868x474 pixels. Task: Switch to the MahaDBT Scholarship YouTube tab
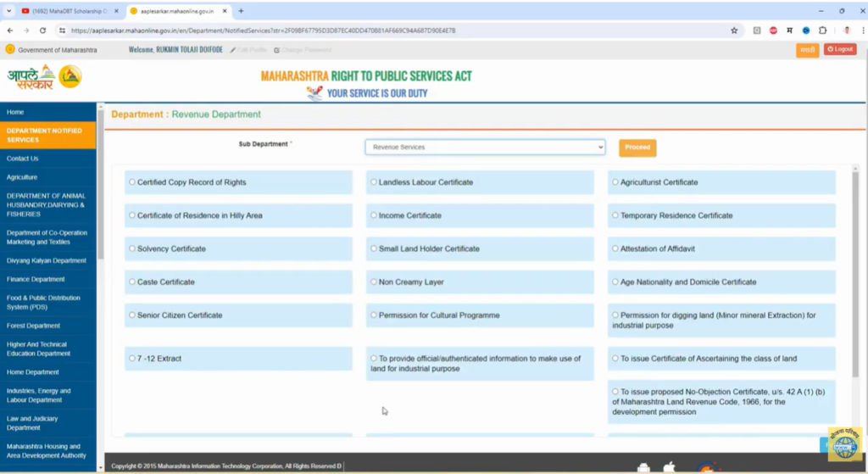click(66, 11)
